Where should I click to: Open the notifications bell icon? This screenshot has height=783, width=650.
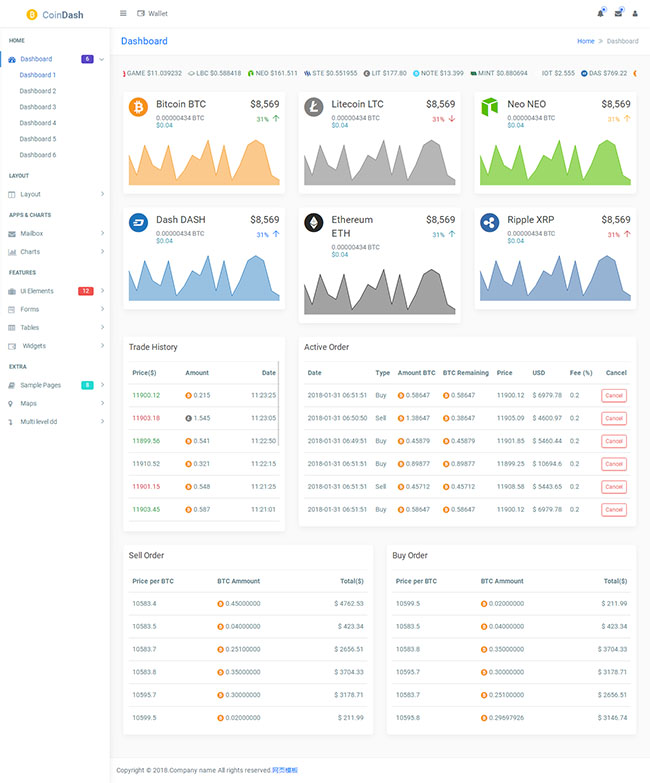[600, 13]
